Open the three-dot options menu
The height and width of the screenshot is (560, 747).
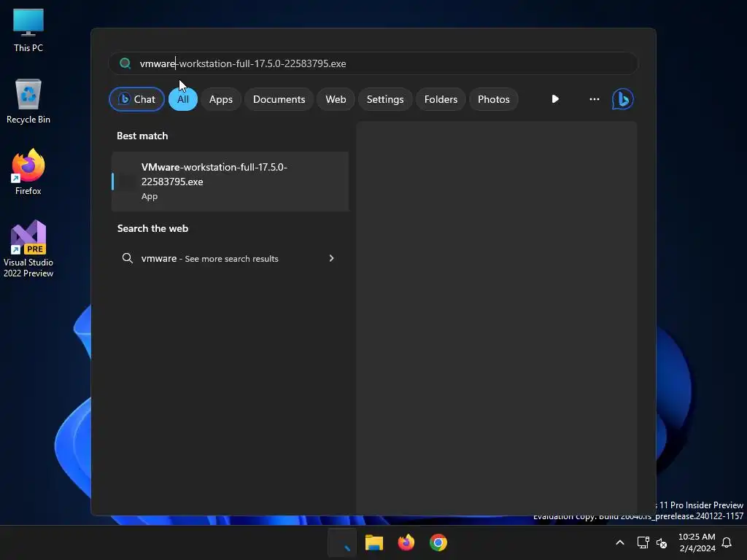pyautogui.click(x=594, y=99)
